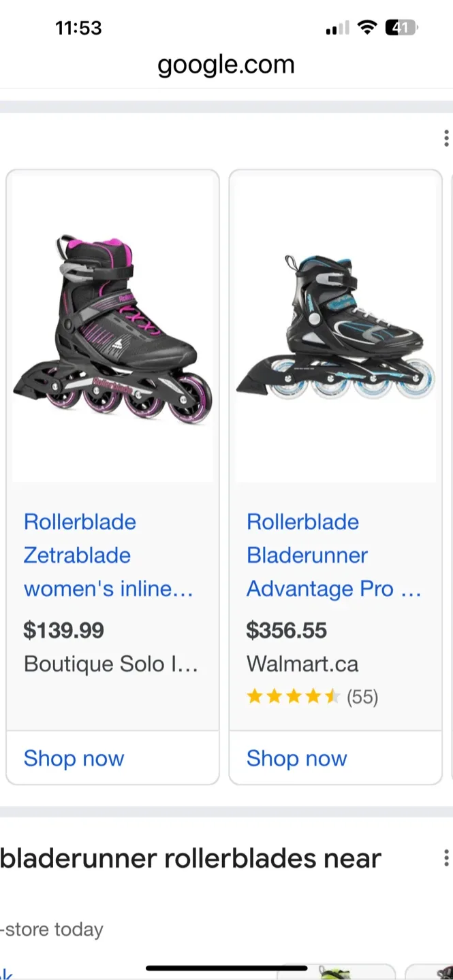Tap the $356.55 price on the Walmart card
The height and width of the screenshot is (980, 453).
pos(286,630)
